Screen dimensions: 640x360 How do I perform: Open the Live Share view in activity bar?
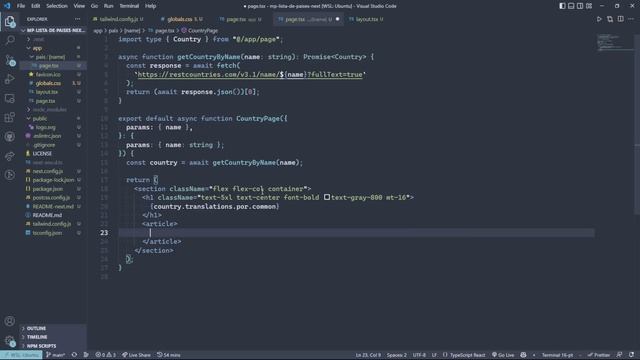[10, 156]
